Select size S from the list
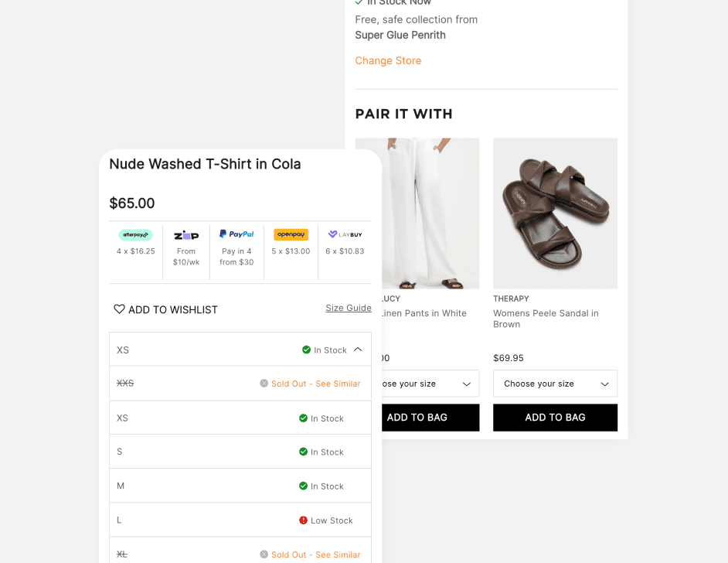 tap(240, 452)
